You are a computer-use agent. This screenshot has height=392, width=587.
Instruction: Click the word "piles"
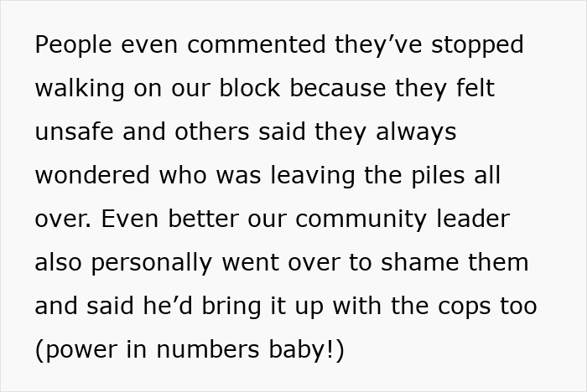pos(438,176)
